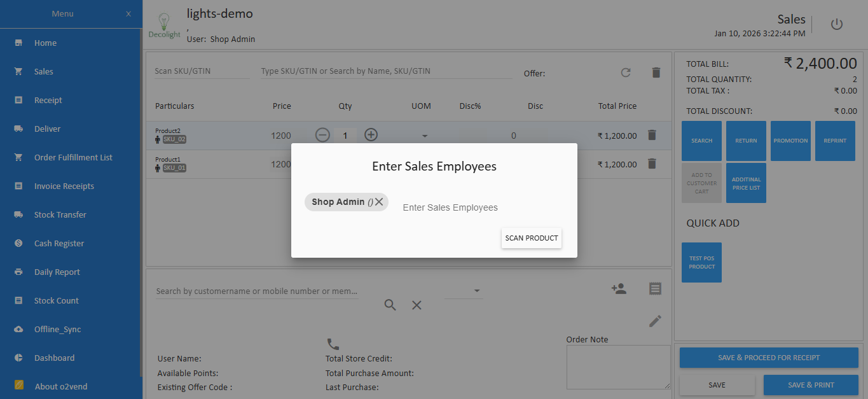
Task: Open Stock Transfer in the sidebar
Action: click(60, 214)
